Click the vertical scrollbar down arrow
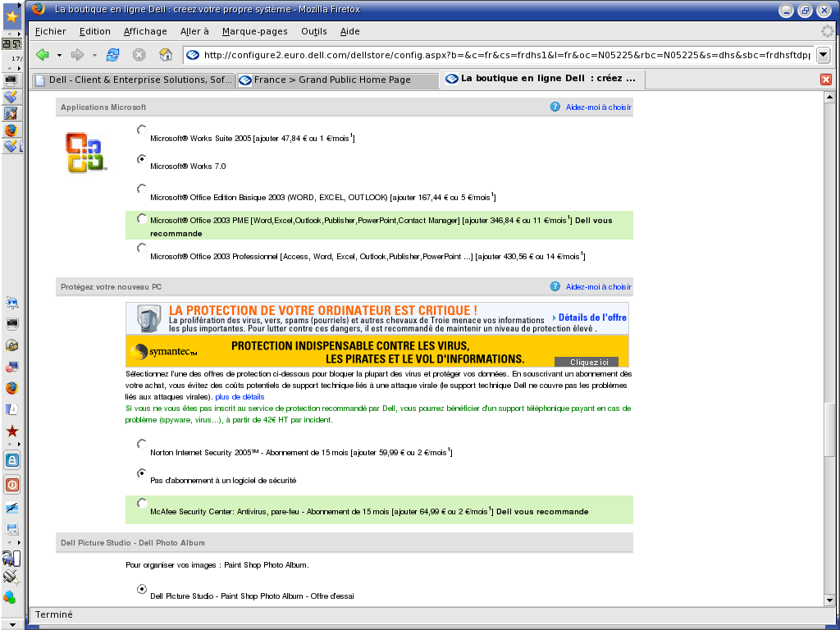840x630 pixels. (x=829, y=600)
